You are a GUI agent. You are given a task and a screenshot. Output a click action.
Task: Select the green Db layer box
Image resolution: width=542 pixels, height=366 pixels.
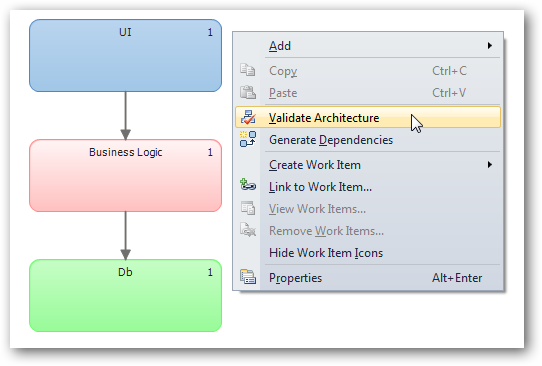125,295
